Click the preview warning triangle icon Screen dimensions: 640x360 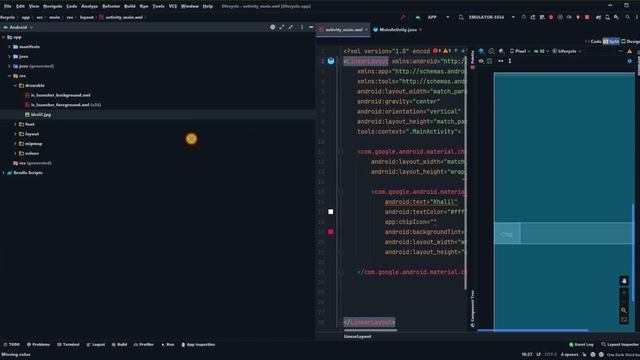[x=629, y=51]
